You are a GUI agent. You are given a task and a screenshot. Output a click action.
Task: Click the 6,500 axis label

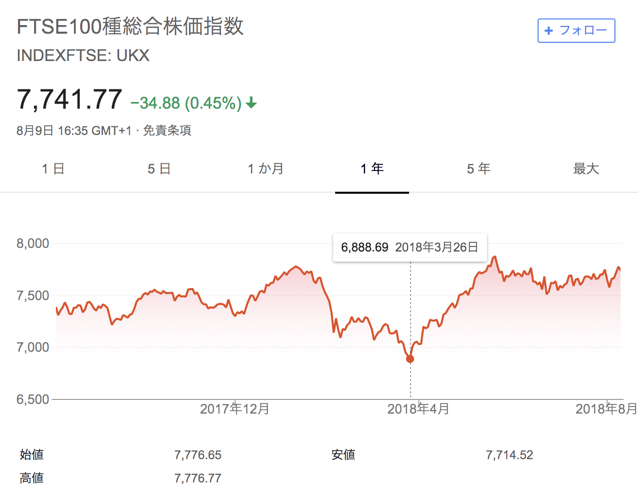click(33, 399)
